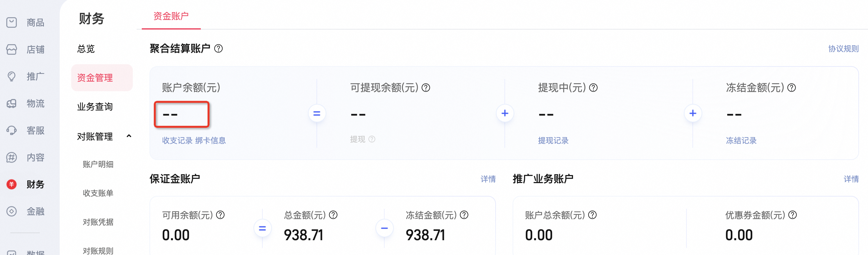The width and height of the screenshot is (868, 255).
Task: Click the 938.71 value under 总金额(元)
Action: click(x=303, y=235)
